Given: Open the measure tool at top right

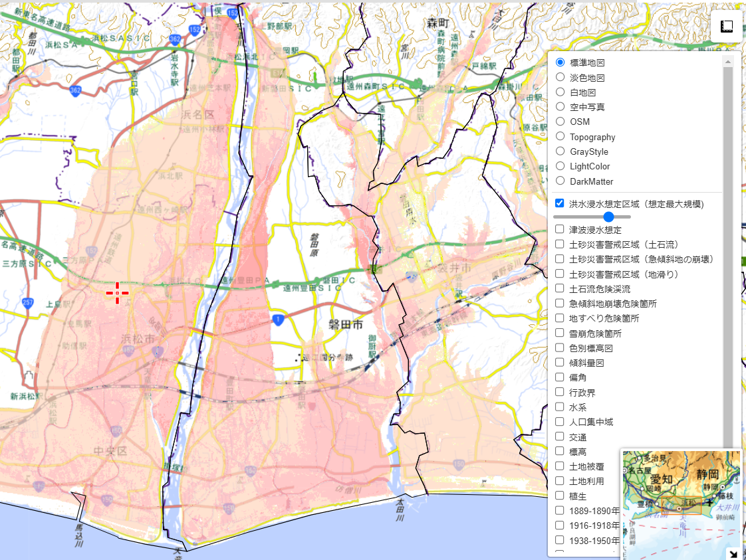Looking at the screenshot, I should pyautogui.click(x=726, y=25).
